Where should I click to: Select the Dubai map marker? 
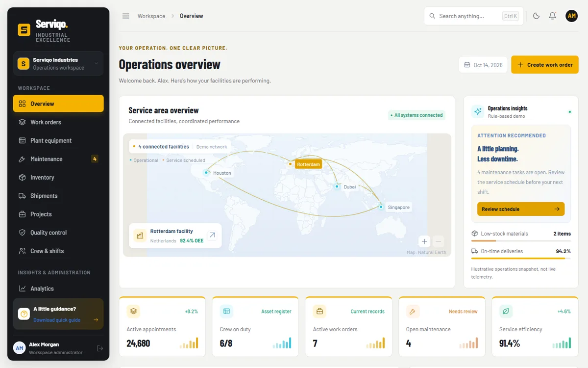pos(337,186)
